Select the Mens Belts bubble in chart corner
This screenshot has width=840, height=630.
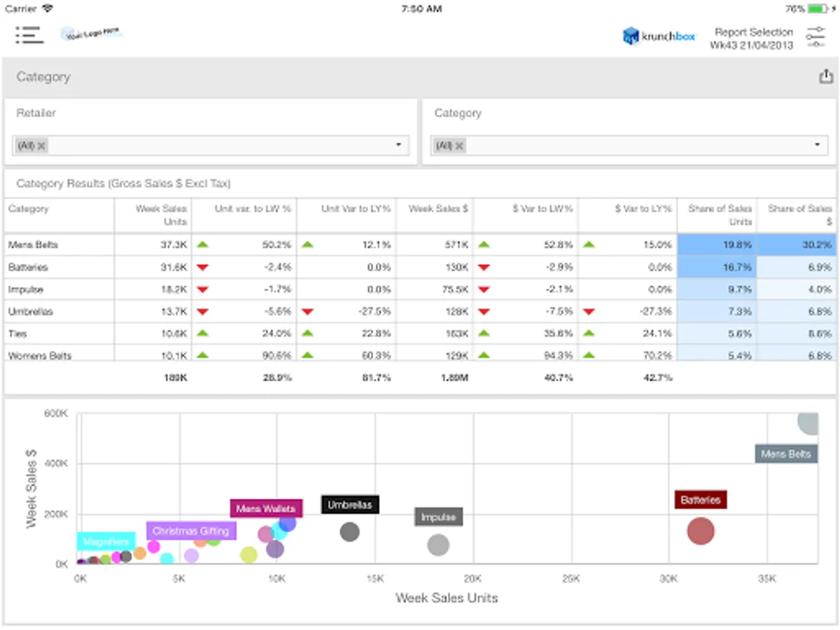[808, 423]
